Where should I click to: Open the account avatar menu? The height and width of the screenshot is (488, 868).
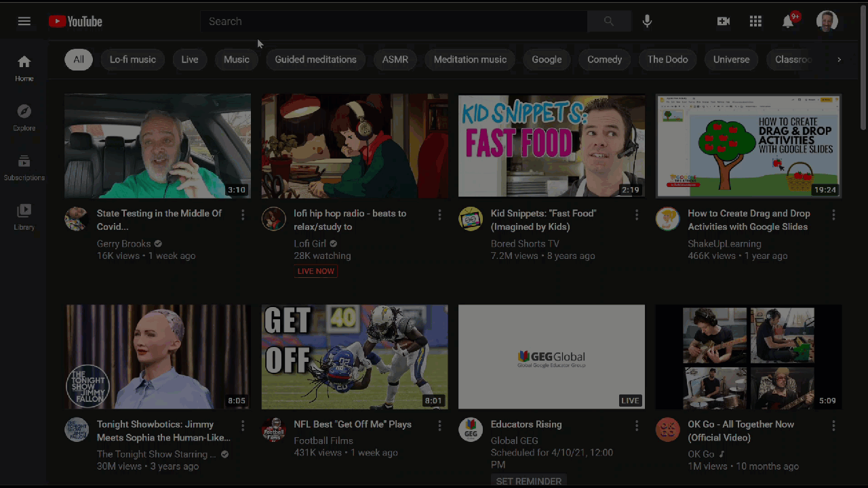click(x=827, y=22)
